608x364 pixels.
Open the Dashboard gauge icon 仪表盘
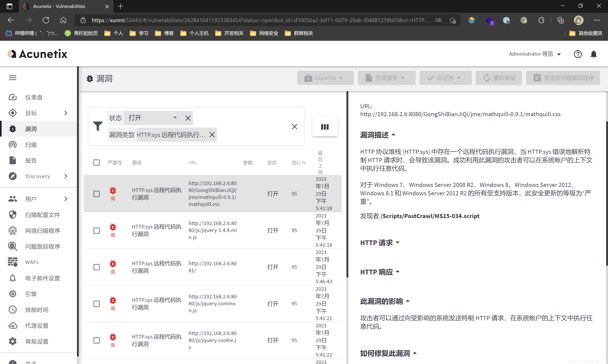click(x=13, y=97)
